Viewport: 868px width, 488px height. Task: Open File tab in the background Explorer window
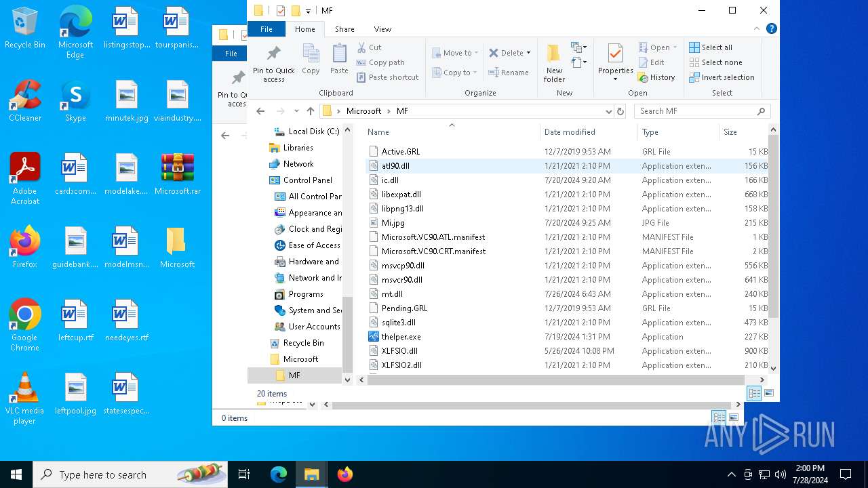coord(231,54)
